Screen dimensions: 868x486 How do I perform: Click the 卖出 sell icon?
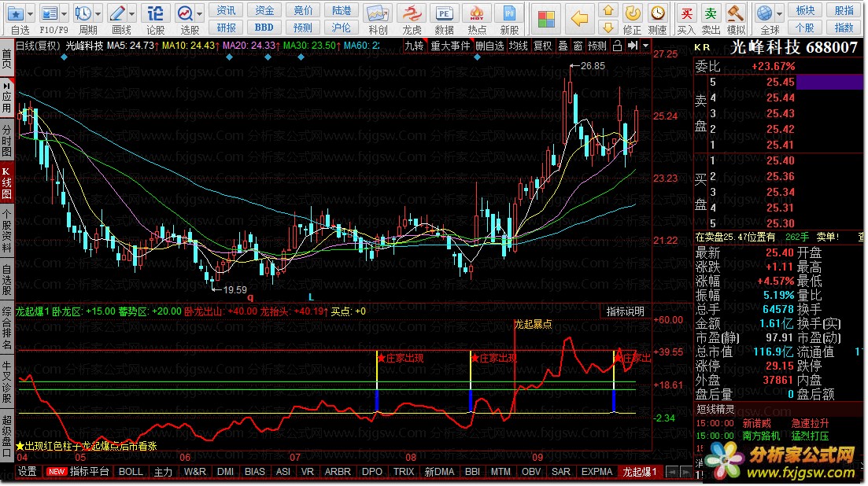pyautogui.click(x=711, y=13)
